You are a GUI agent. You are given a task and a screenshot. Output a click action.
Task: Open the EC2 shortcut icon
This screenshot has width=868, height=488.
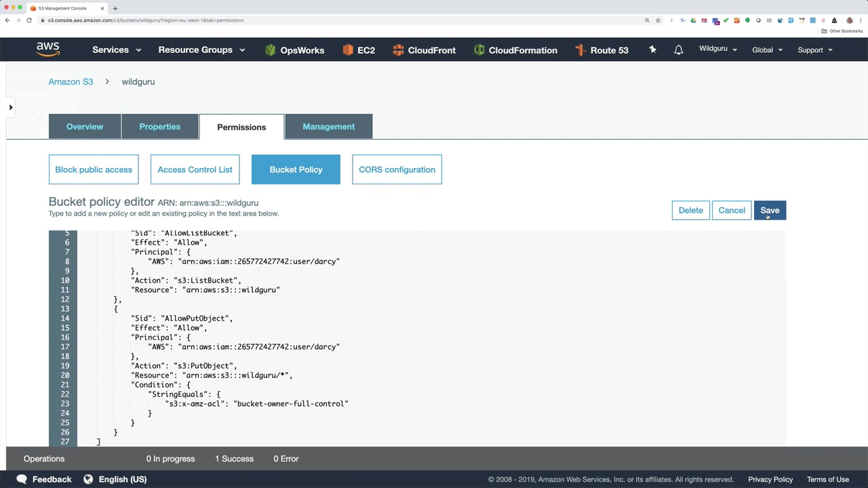[348, 50]
